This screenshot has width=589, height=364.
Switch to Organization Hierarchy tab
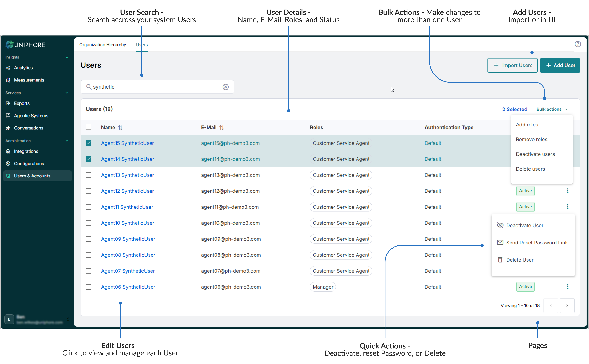103,45
